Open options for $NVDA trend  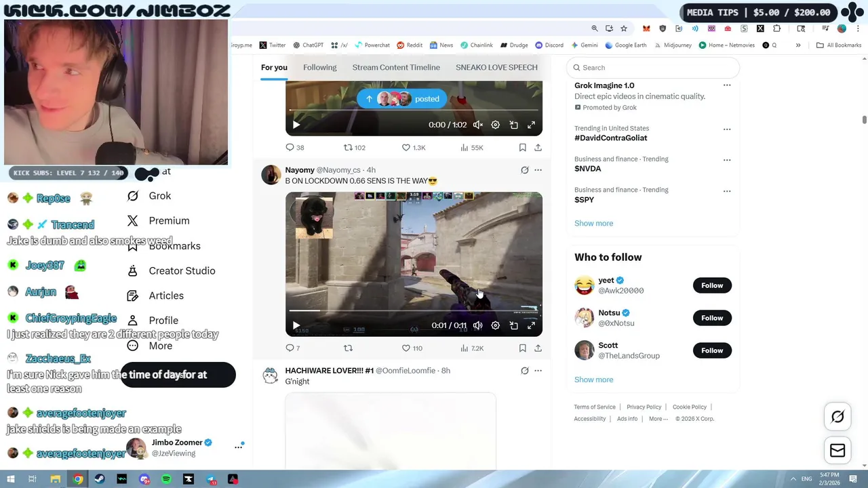727,160
